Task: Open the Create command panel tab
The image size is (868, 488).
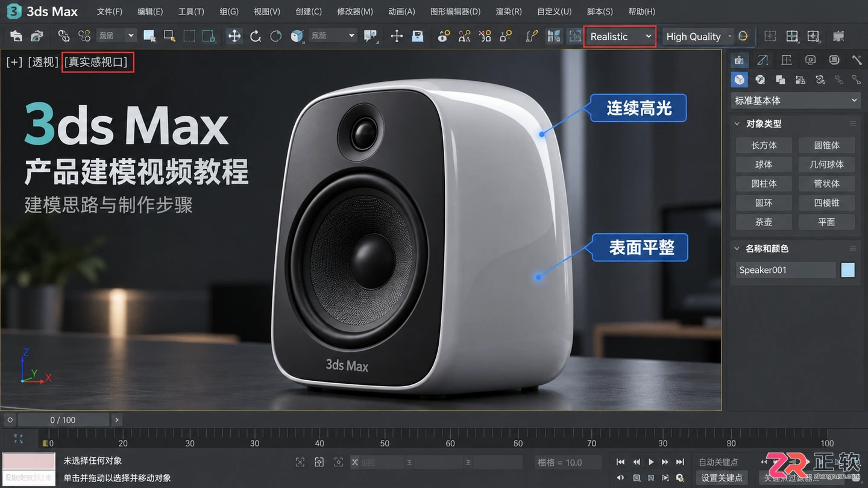Action: point(739,60)
